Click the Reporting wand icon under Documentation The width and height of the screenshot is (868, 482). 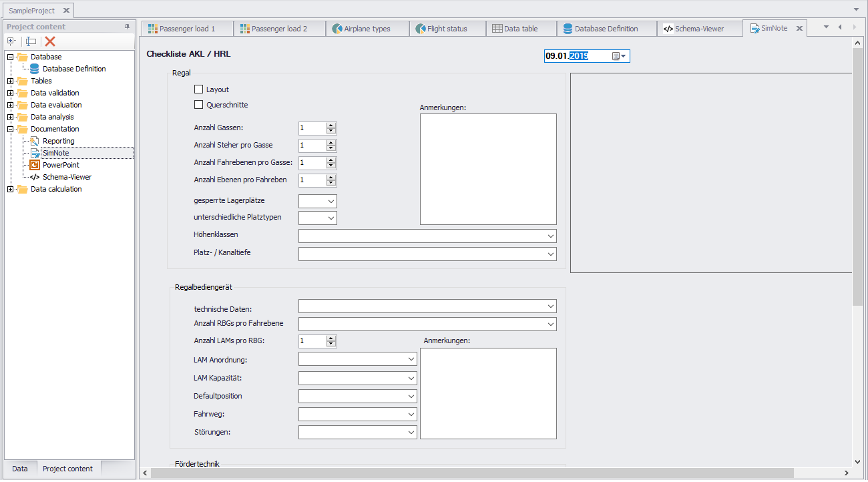coord(35,141)
